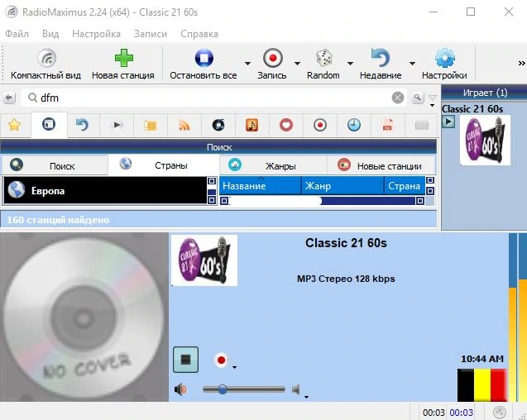
Task: Open the Недавние recent stations button
Action: [x=381, y=64]
